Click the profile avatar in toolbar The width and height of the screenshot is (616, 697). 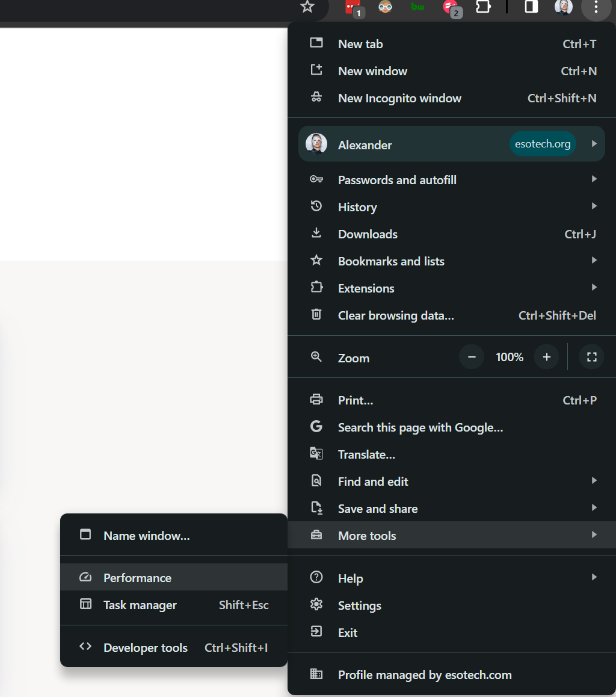click(564, 7)
